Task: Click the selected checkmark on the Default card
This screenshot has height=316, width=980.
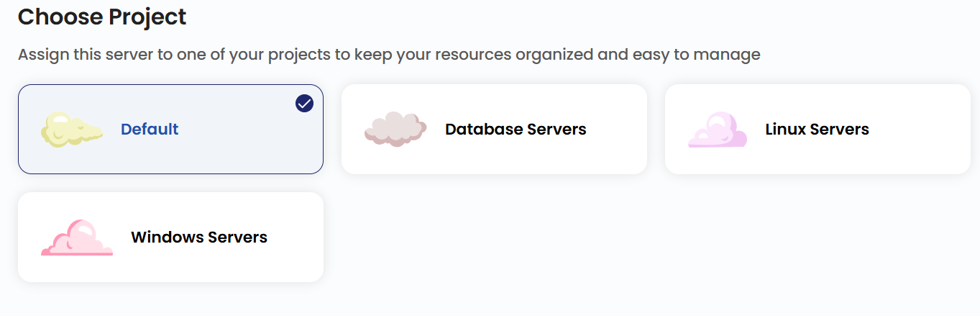Action: [x=304, y=104]
